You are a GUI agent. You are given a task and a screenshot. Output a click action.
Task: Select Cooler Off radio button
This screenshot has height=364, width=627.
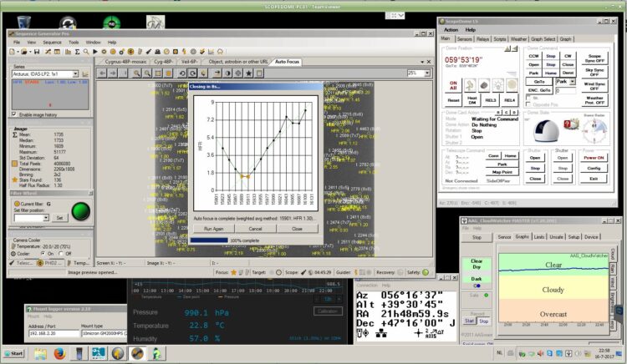61,254
